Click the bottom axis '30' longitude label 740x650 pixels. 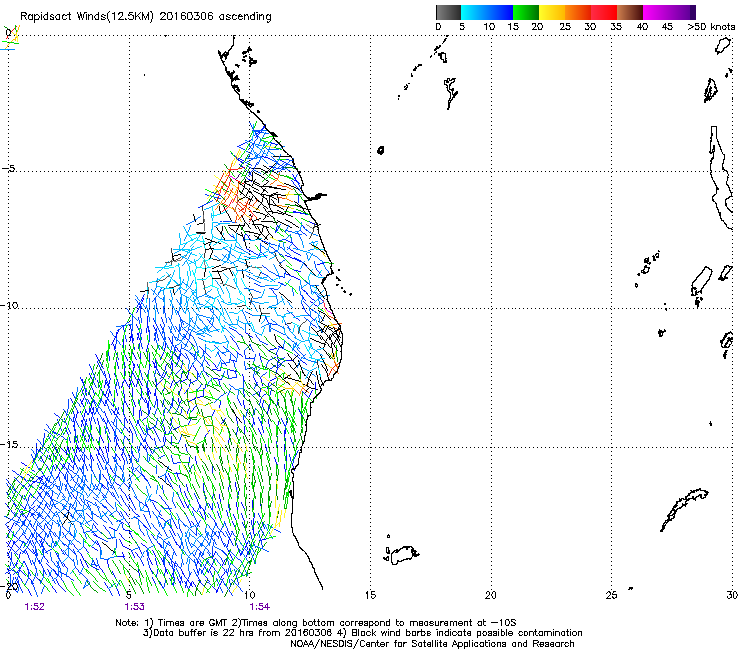pos(732,595)
